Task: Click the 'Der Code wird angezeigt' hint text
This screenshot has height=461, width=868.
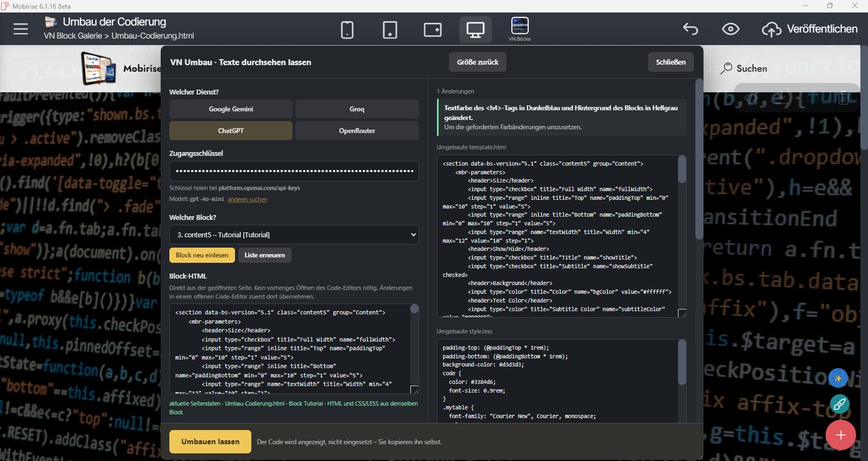Action: (349, 442)
